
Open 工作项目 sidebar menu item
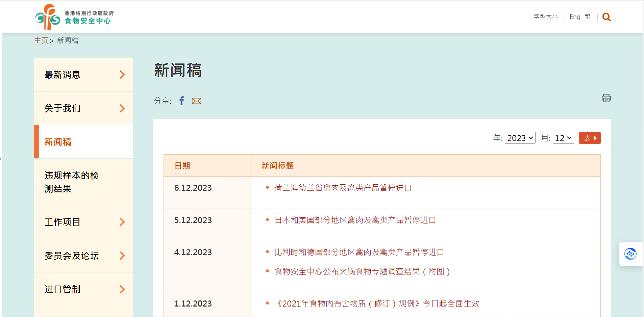83,222
